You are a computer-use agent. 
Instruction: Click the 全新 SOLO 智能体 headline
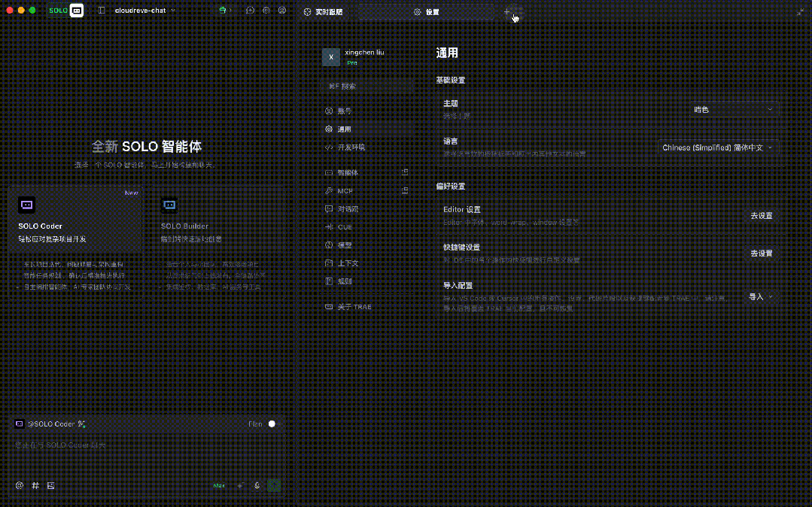tap(147, 147)
